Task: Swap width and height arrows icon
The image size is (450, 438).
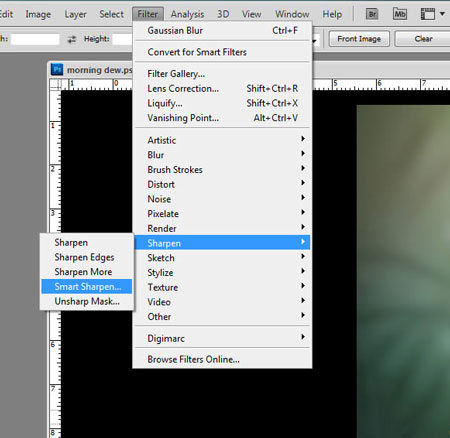Action: 72,39
